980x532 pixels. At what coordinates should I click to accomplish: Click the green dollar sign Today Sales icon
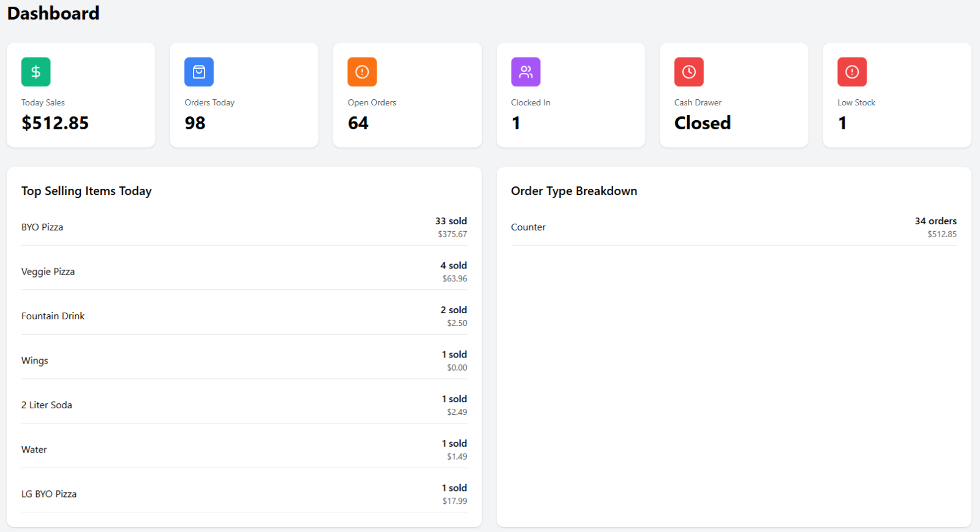point(36,72)
